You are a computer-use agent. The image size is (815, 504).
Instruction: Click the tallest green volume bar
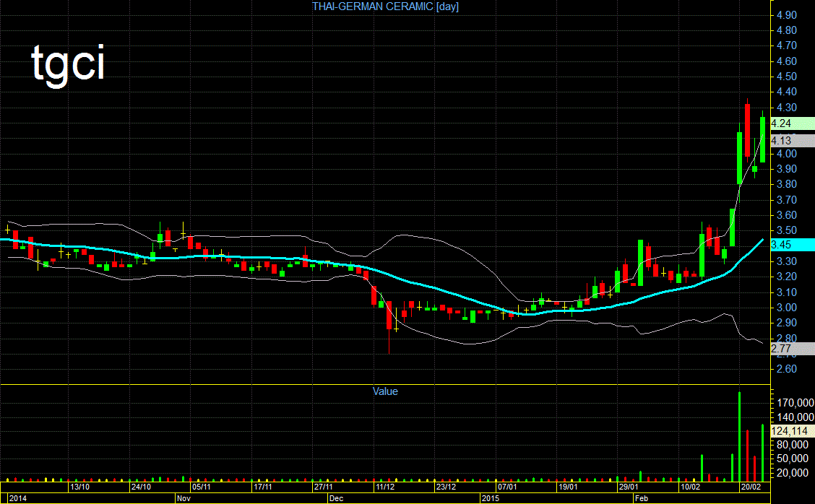(740, 436)
